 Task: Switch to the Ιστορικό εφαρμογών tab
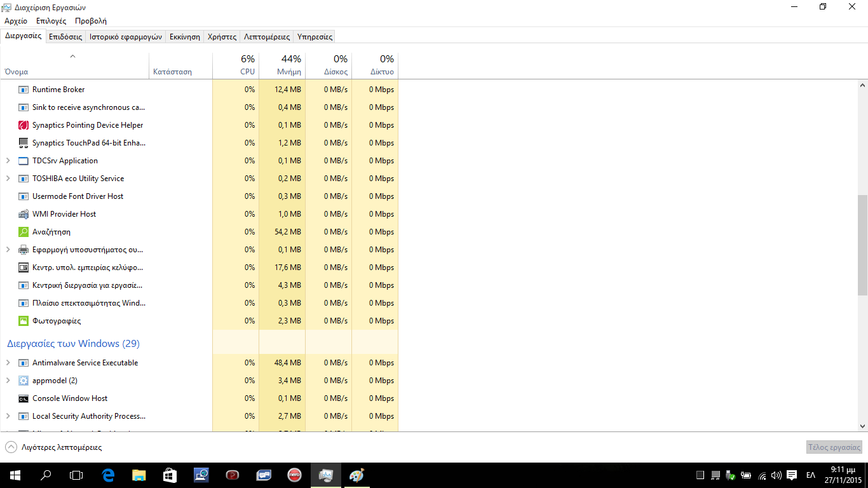coord(126,37)
